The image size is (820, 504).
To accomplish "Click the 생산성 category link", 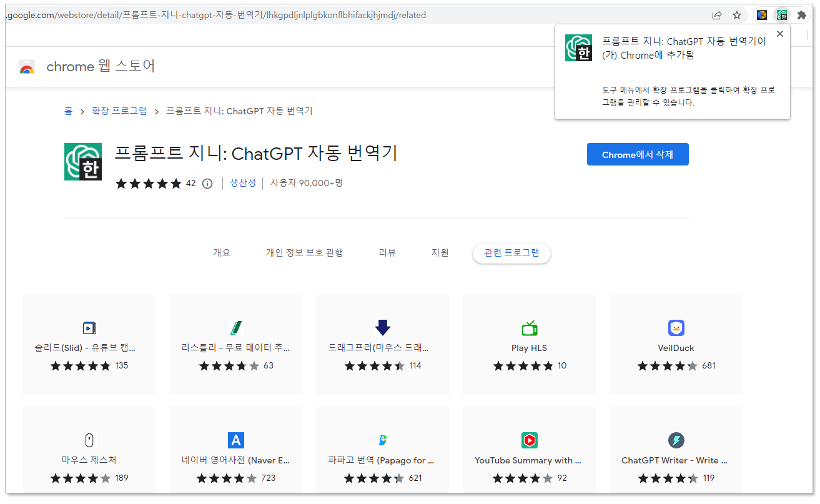I will [x=243, y=183].
